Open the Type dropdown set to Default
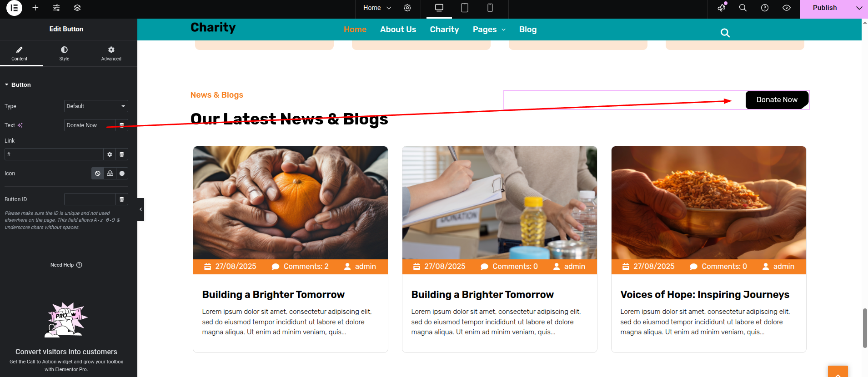 [x=96, y=106]
